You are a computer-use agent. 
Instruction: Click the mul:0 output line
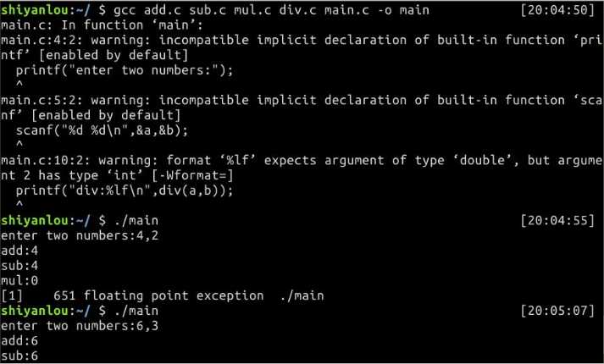(19, 280)
